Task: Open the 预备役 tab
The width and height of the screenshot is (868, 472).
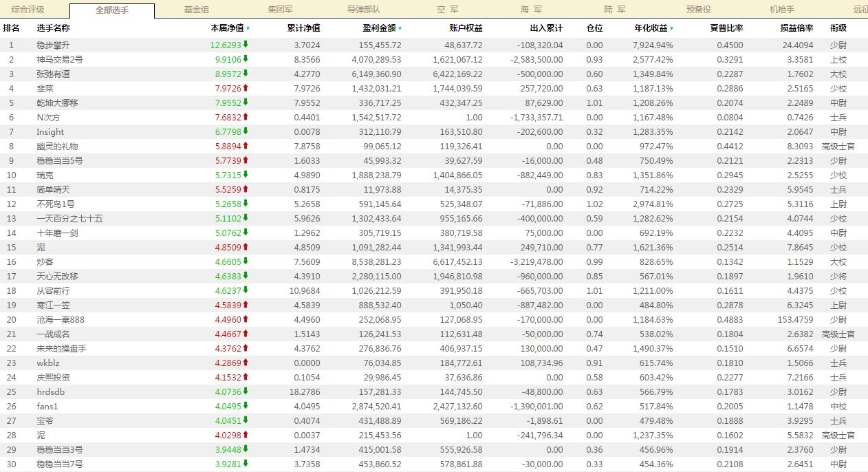Action: click(699, 10)
